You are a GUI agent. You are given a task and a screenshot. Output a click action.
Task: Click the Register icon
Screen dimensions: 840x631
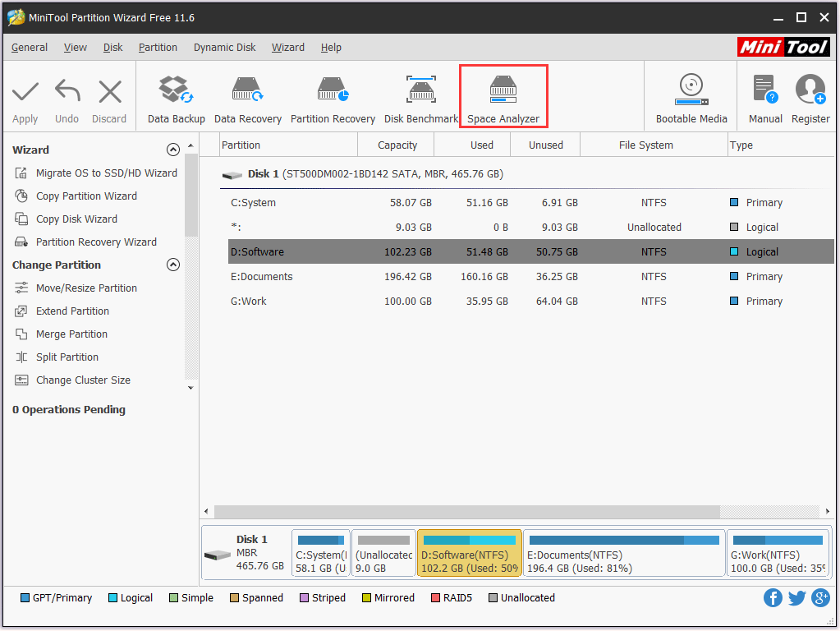810,89
